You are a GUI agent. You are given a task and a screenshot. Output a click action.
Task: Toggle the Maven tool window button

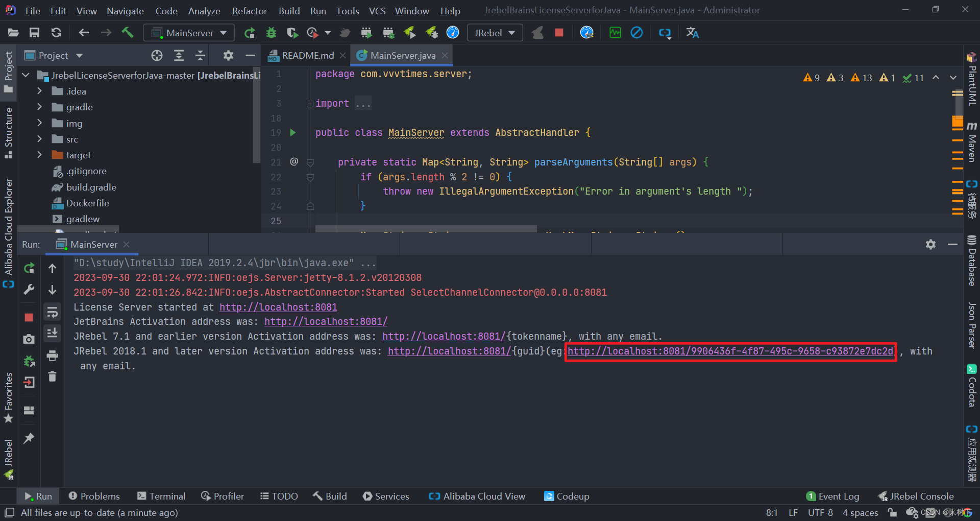click(x=971, y=142)
